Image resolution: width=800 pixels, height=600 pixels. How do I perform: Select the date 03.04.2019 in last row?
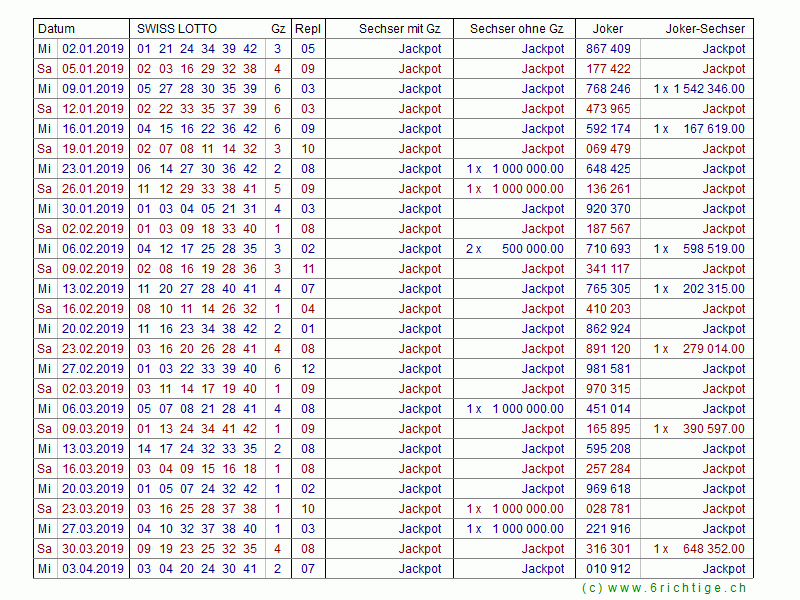93,569
